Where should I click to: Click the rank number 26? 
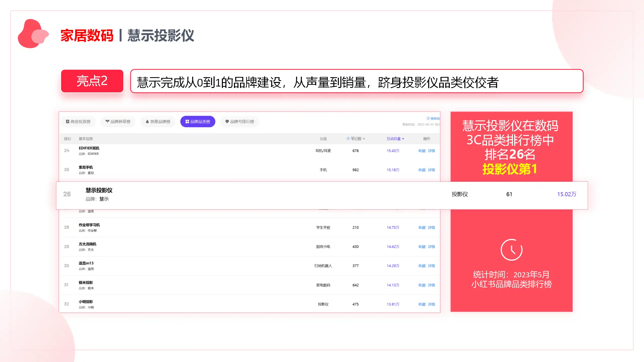tap(67, 194)
